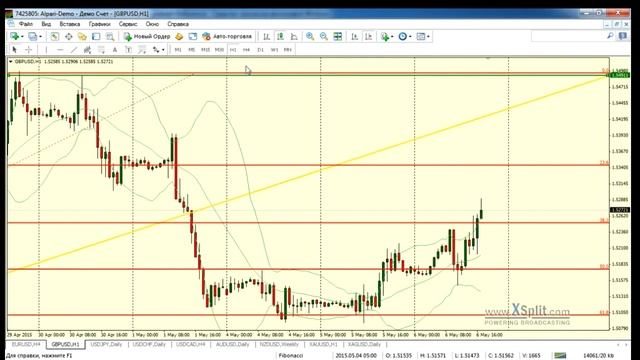Click the chart shift triangle marker
The image size is (640, 360).
tap(488, 59)
